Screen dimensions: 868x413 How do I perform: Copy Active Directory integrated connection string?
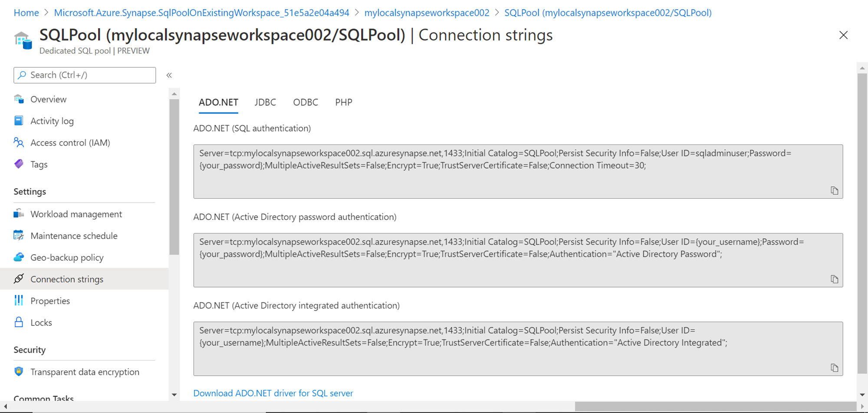coord(834,368)
